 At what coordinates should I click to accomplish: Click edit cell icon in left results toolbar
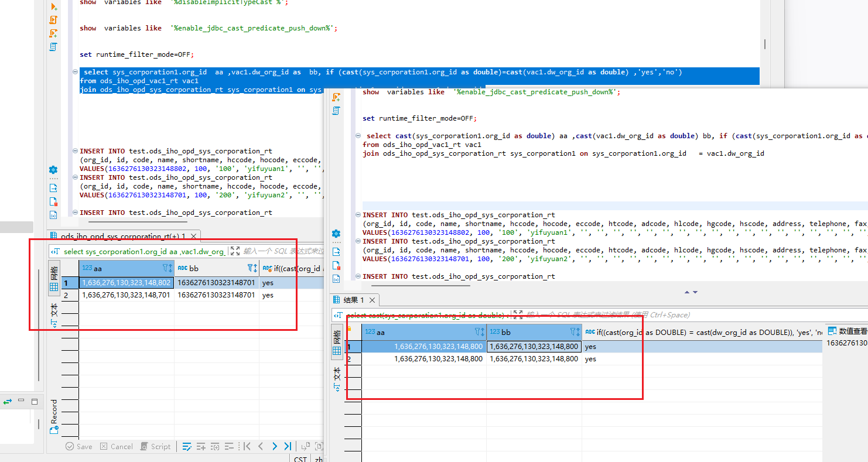coord(187,446)
